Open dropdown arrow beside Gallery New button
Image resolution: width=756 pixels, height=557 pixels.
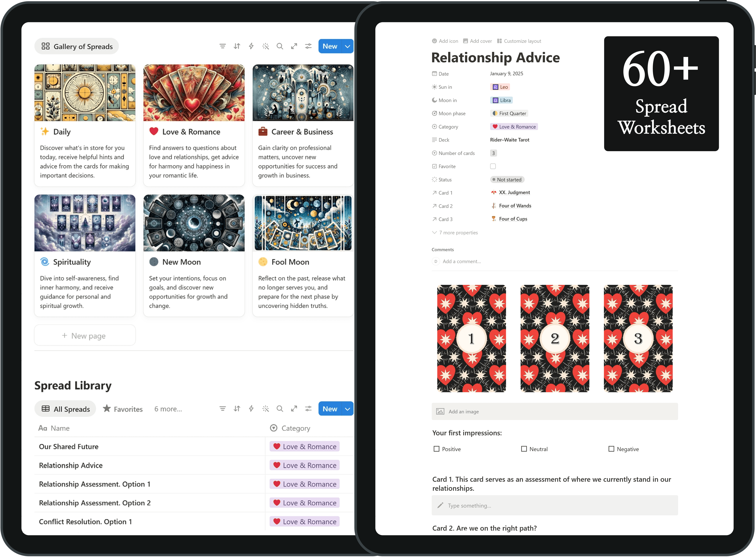347,46
